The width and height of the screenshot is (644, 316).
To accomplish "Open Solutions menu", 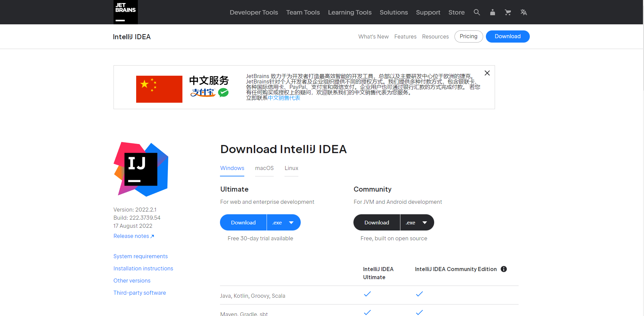I will pos(394,12).
